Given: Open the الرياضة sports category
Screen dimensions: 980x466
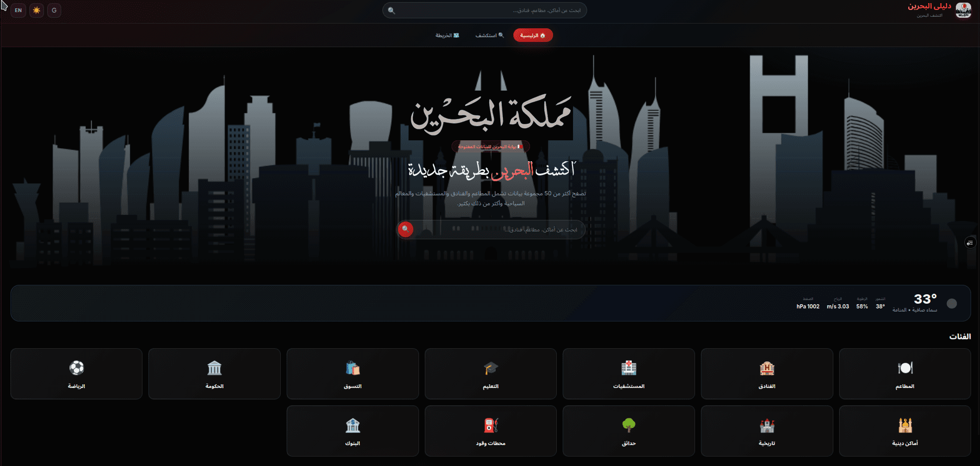Looking at the screenshot, I should 76,374.
